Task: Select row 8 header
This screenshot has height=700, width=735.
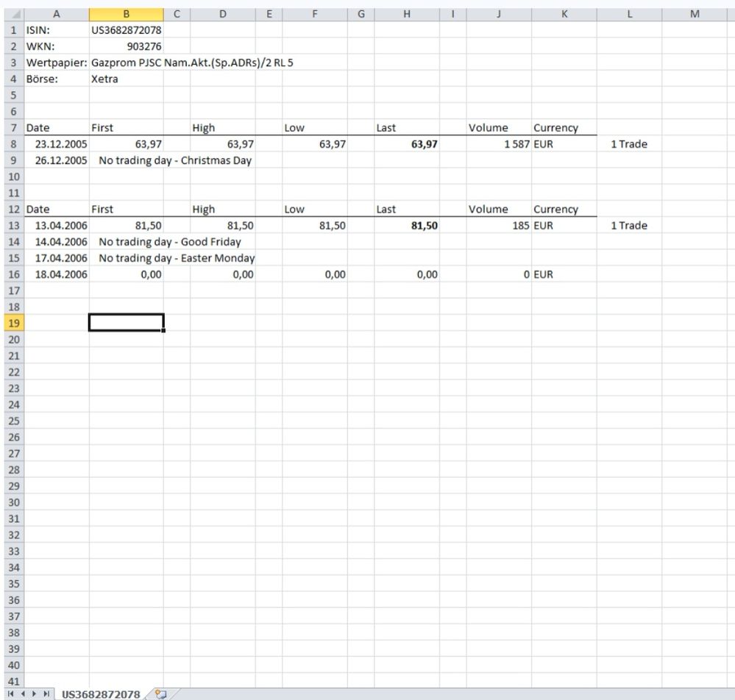Action: click(x=12, y=144)
